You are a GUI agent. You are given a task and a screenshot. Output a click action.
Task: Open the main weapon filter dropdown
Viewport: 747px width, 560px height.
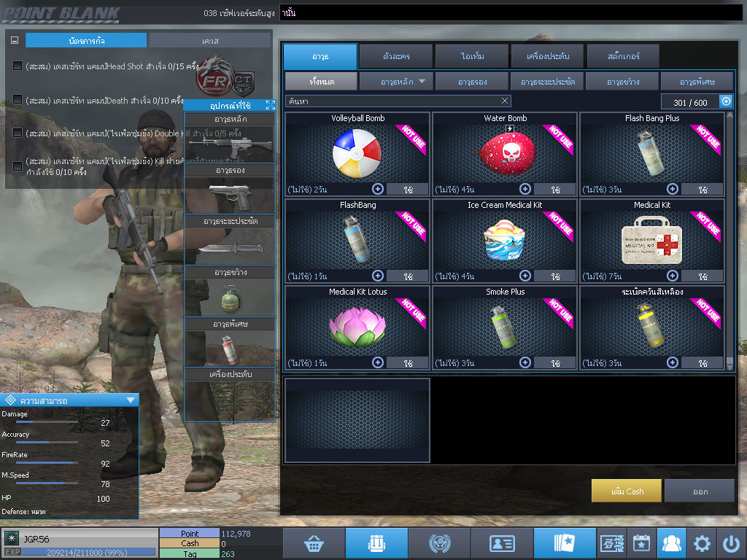coord(396,82)
